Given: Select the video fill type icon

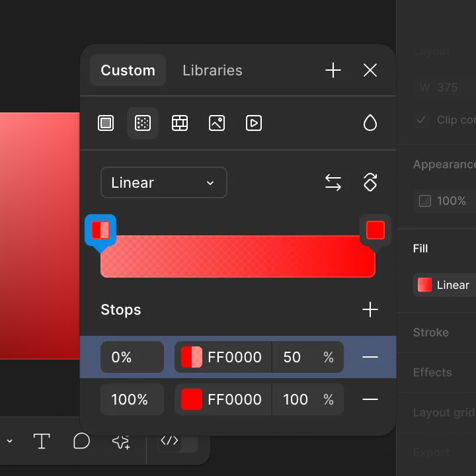Looking at the screenshot, I should [254, 123].
